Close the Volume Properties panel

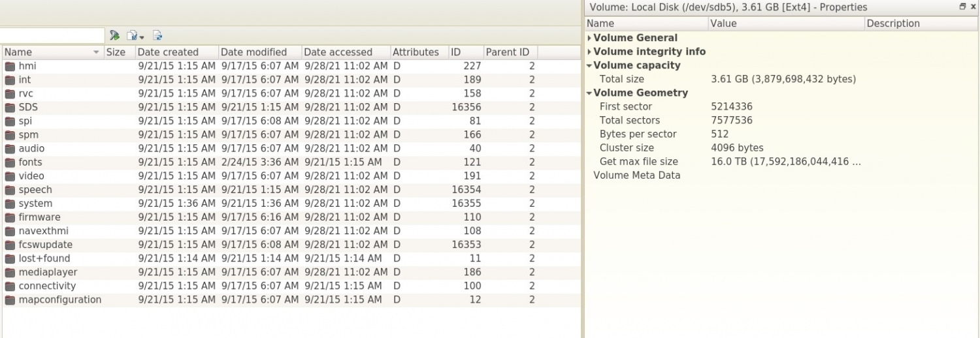(x=973, y=7)
